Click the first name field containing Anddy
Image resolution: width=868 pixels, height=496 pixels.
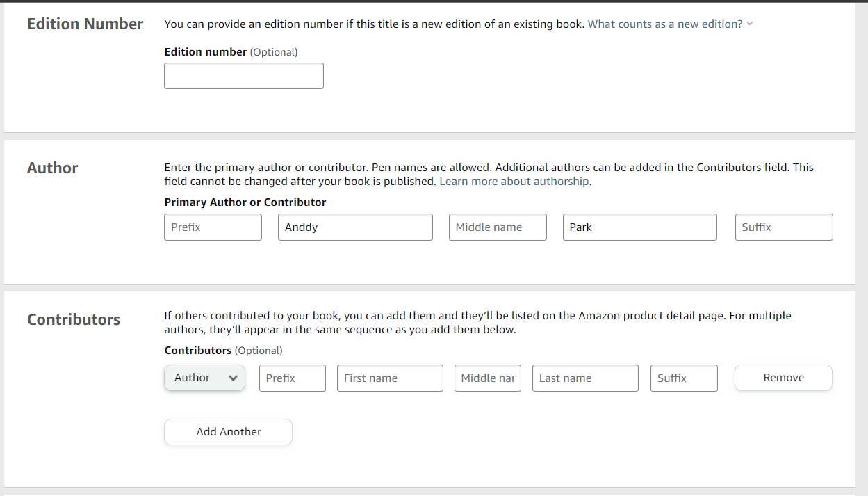(x=355, y=227)
